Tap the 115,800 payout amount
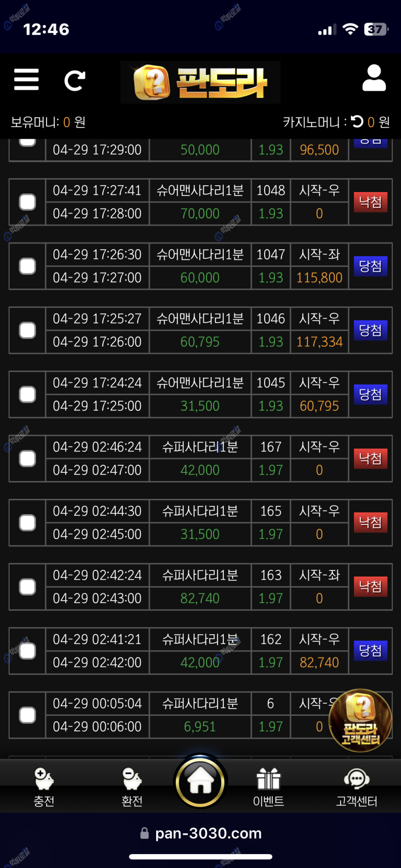The width and height of the screenshot is (401, 868). point(319,278)
